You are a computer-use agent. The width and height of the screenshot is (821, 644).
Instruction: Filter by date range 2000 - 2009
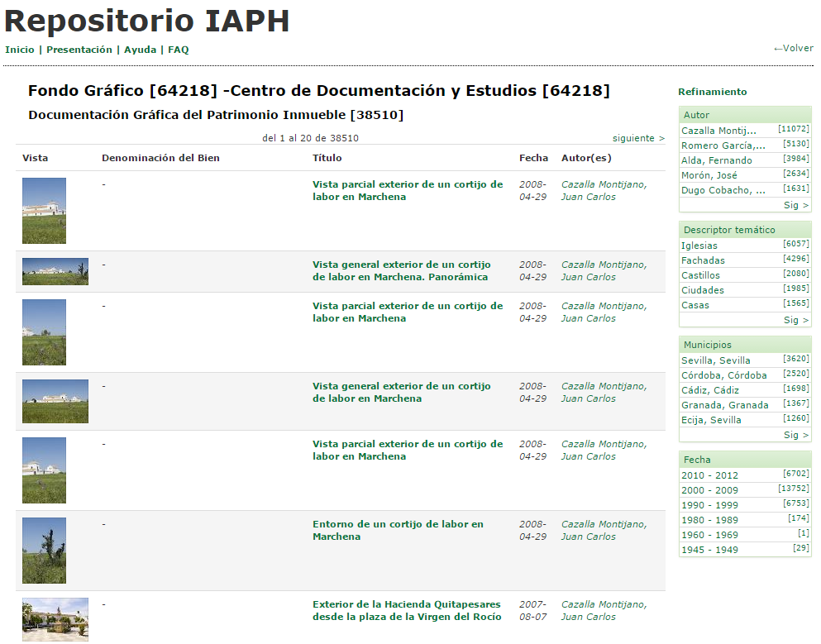(709, 490)
